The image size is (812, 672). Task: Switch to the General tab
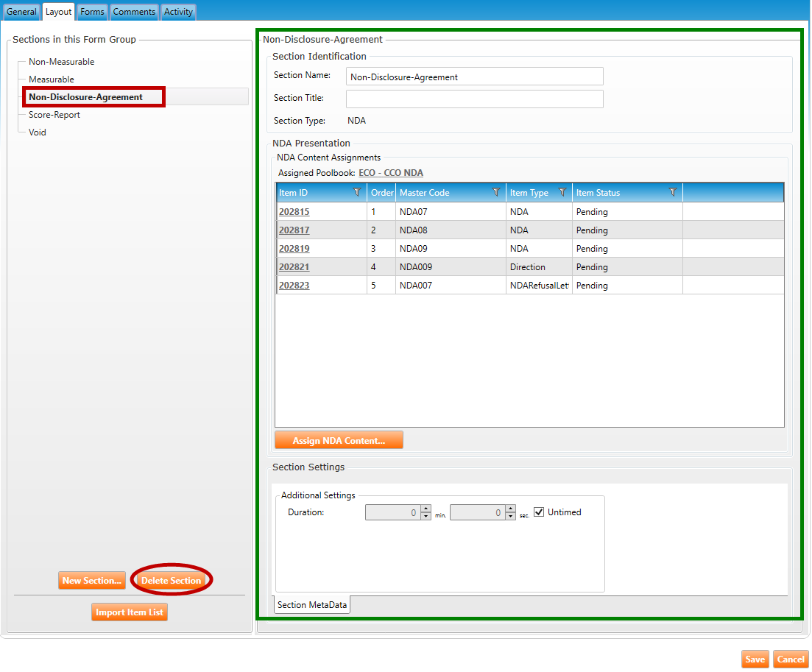pos(21,12)
